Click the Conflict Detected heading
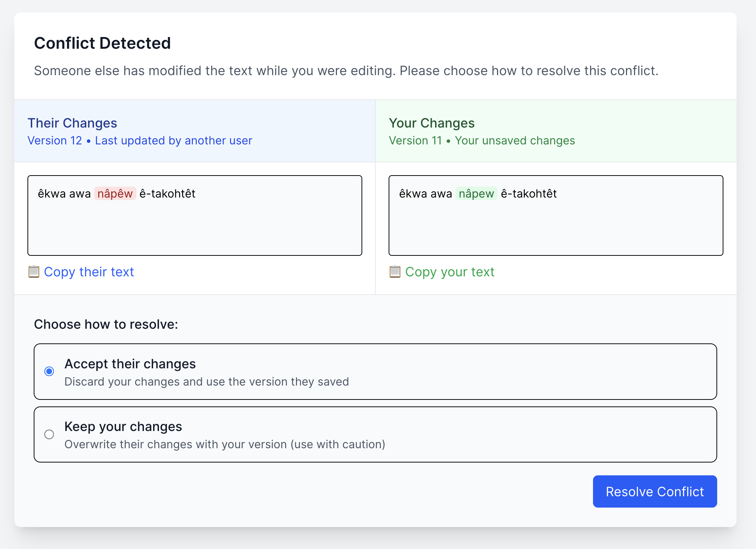The width and height of the screenshot is (756, 549). coord(103,43)
